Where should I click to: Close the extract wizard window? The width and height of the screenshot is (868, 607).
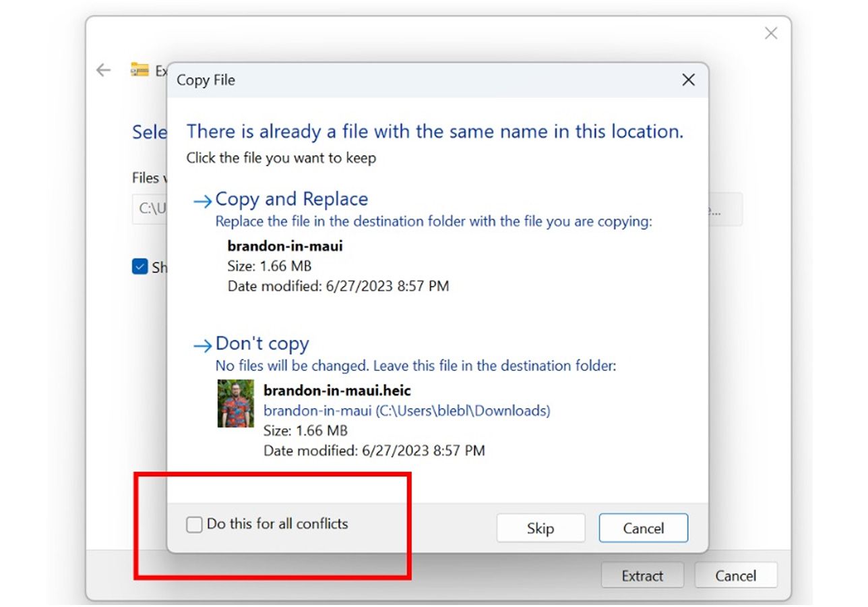click(x=771, y=33)
